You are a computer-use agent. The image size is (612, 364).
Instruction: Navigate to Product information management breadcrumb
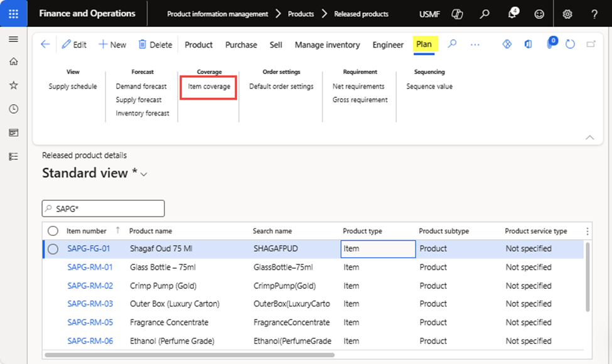(x=217, y=14)
